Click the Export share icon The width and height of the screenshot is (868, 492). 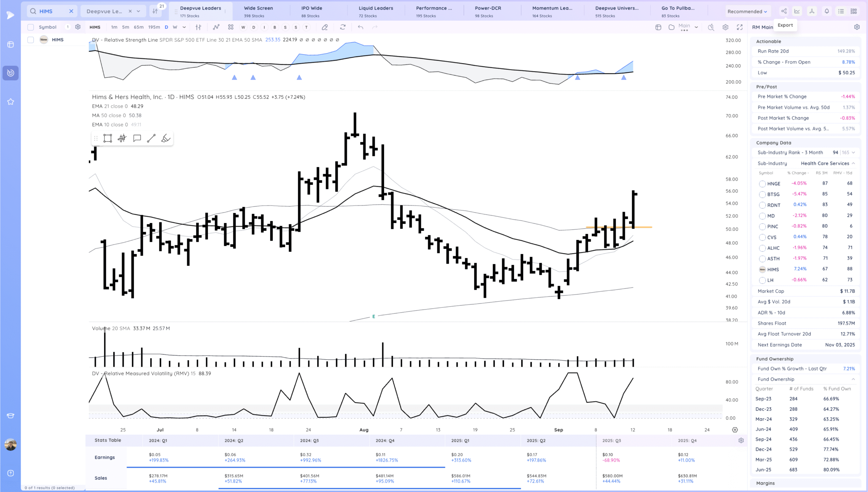tap(784, 11)
